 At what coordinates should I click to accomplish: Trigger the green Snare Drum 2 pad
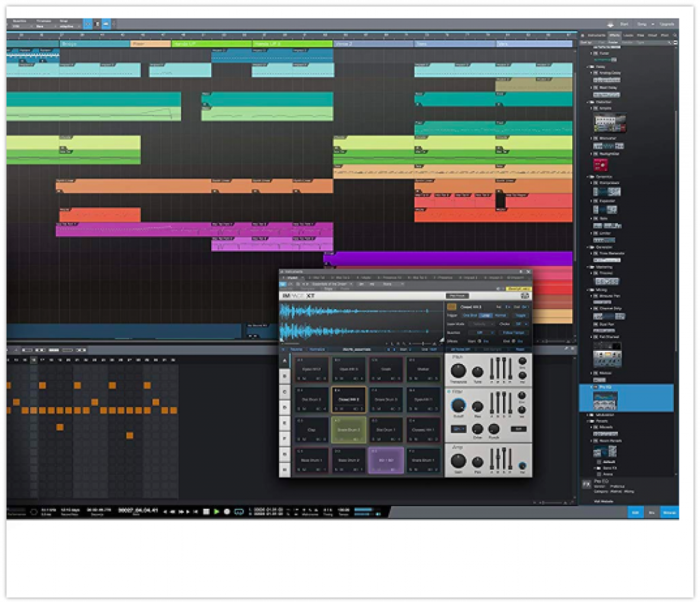tap(349, 429)
